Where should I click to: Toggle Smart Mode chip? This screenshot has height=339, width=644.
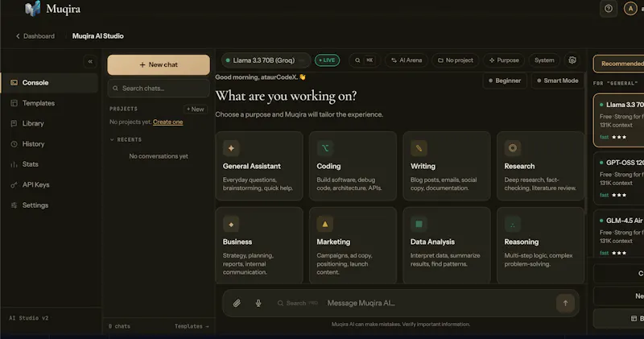pyautogui.click(x=558, y=81)
